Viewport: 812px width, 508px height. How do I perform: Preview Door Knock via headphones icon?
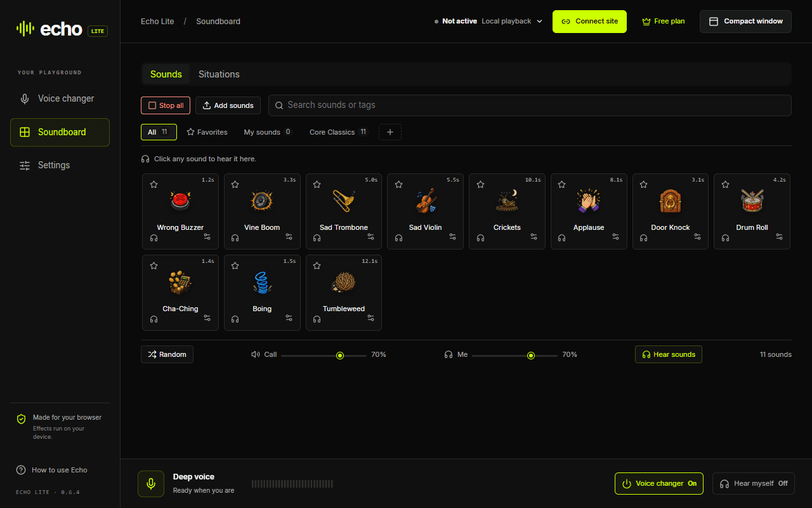pos(643,237)
